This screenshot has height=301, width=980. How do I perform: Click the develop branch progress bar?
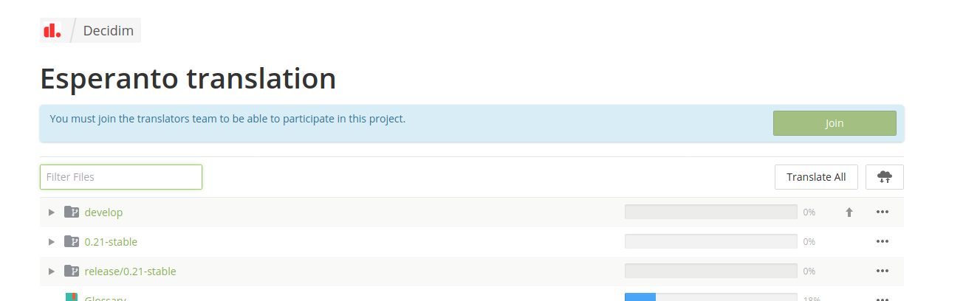click(x=710, y=212)
